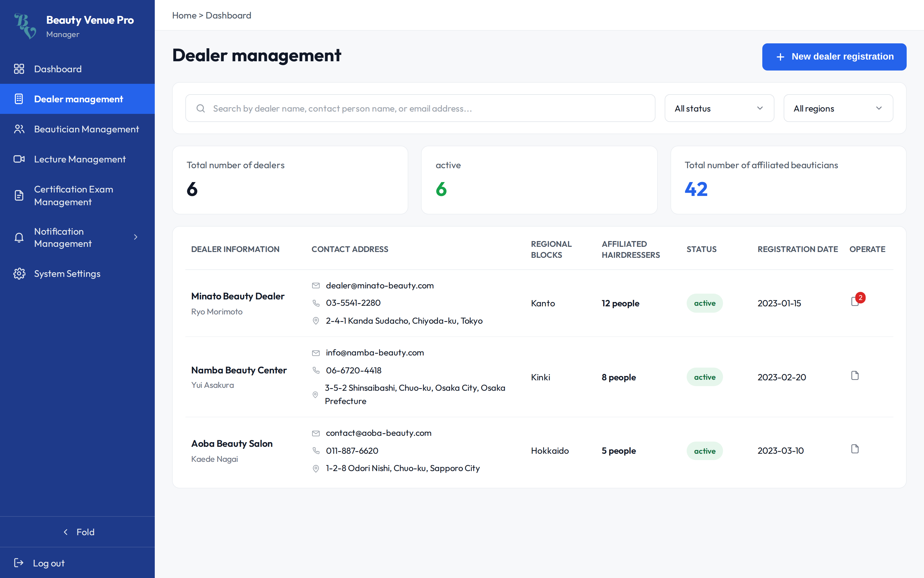Screen dimensions: 924x578
Task: Click the Beautician Management people icon
Action: tap(19, 129)
